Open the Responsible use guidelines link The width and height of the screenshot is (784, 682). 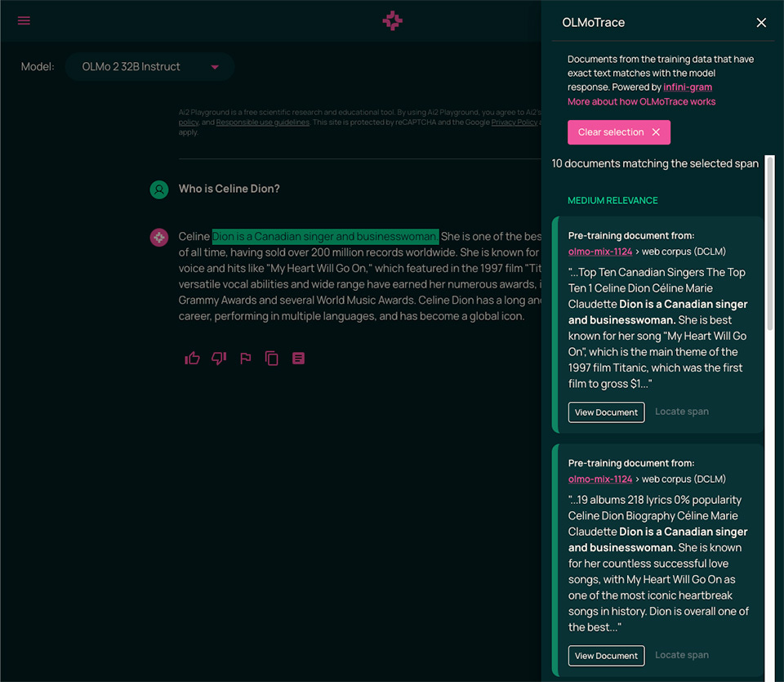(x=262, y=123)
